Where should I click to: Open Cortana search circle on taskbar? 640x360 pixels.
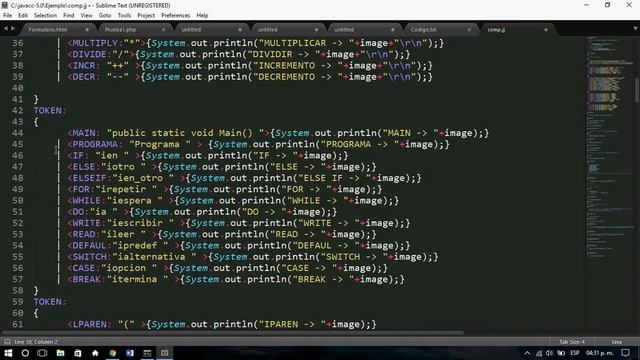(25, 353)
